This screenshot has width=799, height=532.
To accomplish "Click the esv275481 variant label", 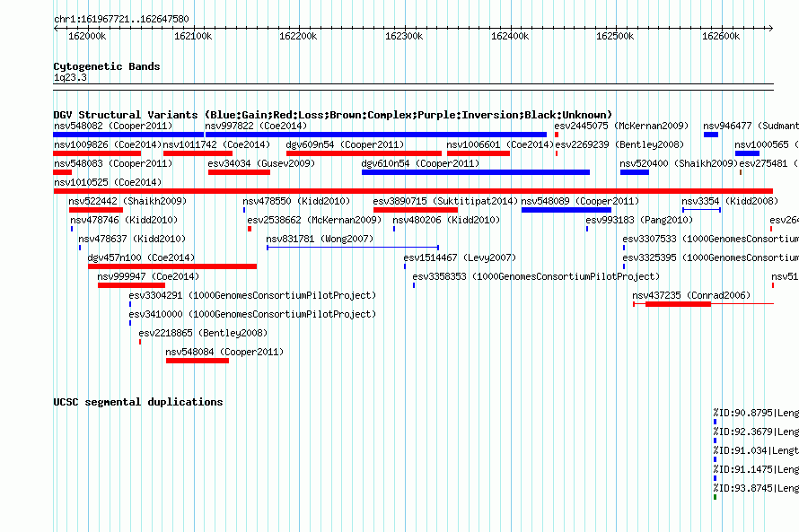I will coord(769,163).
